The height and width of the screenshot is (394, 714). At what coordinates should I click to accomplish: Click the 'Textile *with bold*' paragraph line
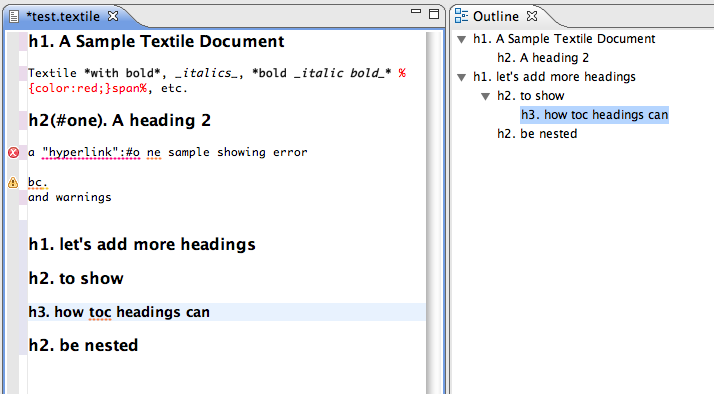(x=217, y=73)
